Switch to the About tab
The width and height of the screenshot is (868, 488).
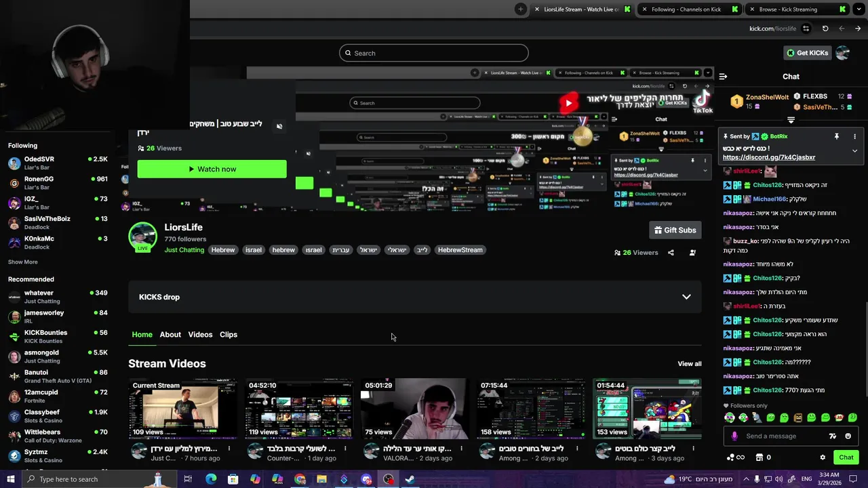pos(170,335)
